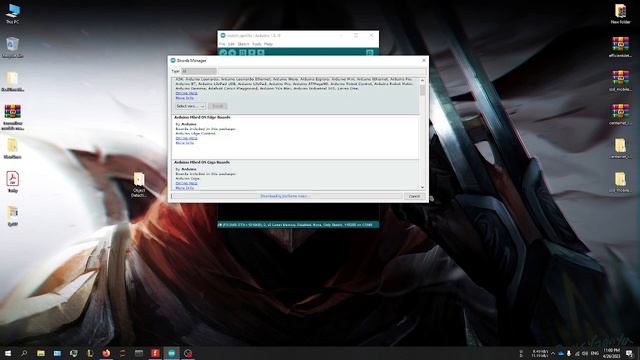Click the Boards Manager scrollbar up arrow
Viewport: 640px width, 360px height.
(x=422, y=80)
